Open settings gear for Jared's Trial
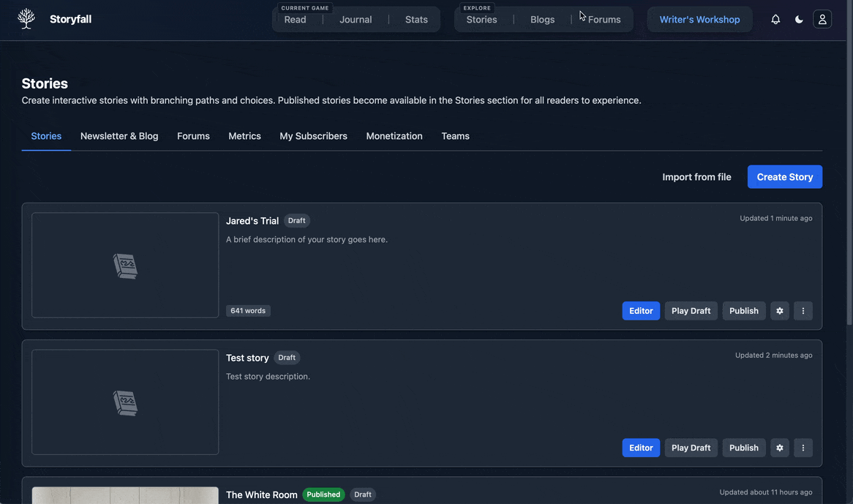This screenshot has width=853, height=504. (780, 311)
